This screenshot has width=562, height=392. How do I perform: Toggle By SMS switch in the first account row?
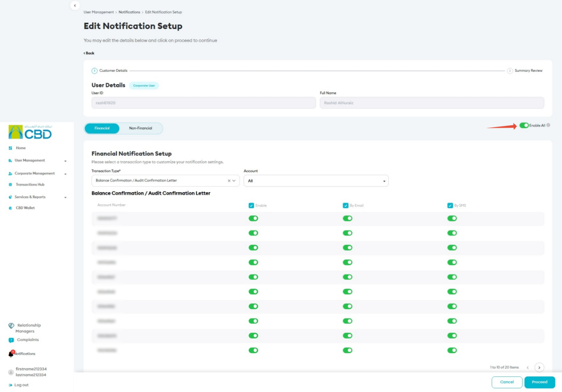click(x=452, y=218)
